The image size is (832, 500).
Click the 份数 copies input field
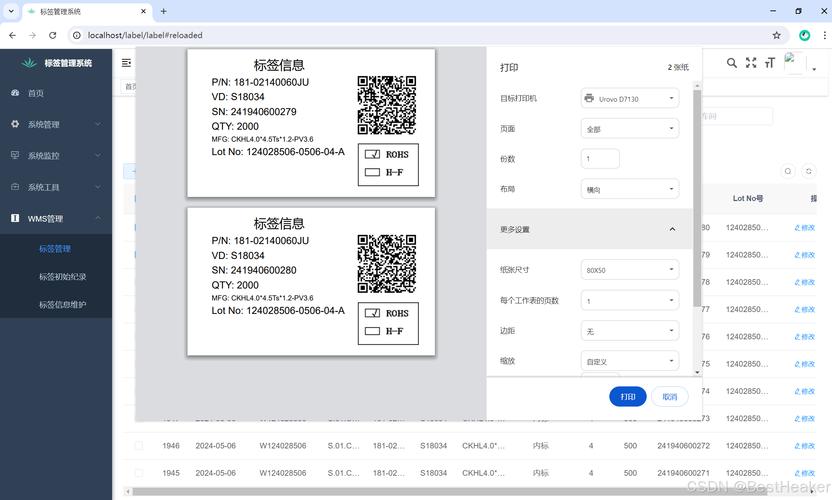pyautogui.click(x=600, y=159)
